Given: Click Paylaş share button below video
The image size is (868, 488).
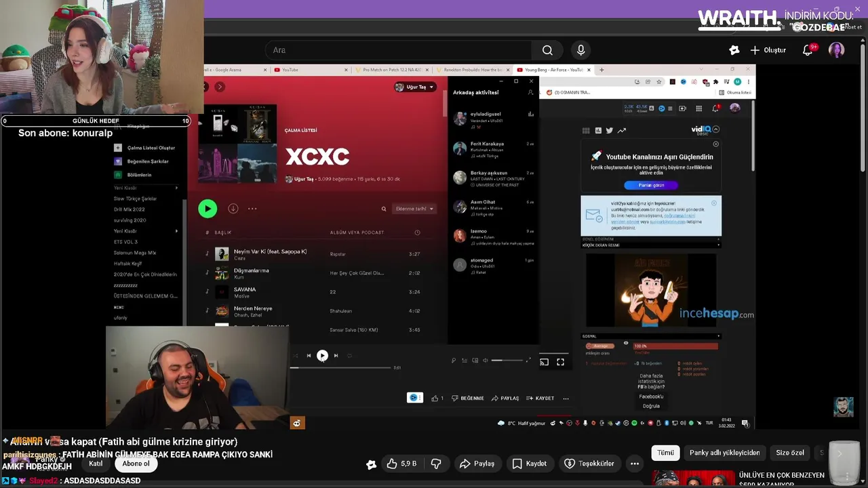Looking at the screenshot, I should [477, 464].
